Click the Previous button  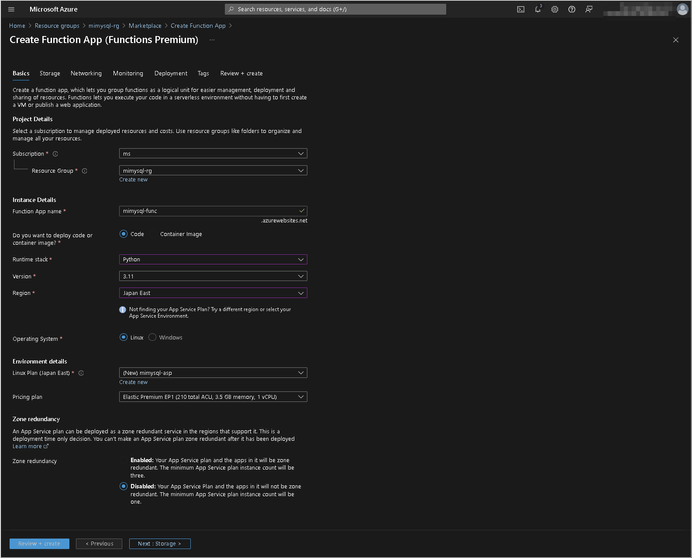tap(99, 544)
